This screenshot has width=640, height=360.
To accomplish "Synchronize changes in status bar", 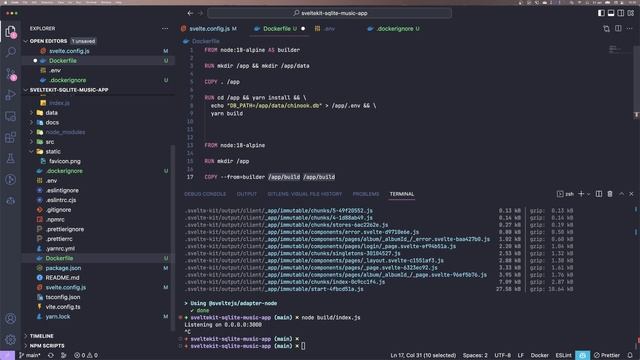I will (51, 356).
